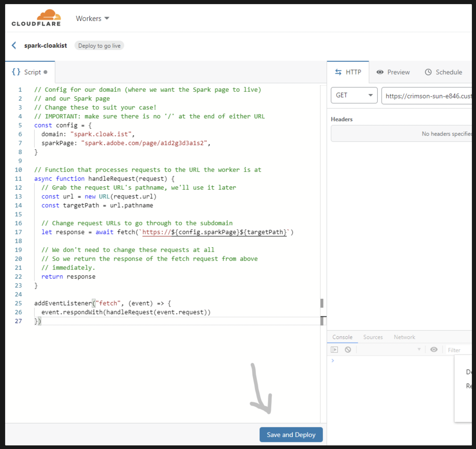Screen dimensions: 476x449
Task: Expand the GET method dropdown
Action: tap(354, 95)
